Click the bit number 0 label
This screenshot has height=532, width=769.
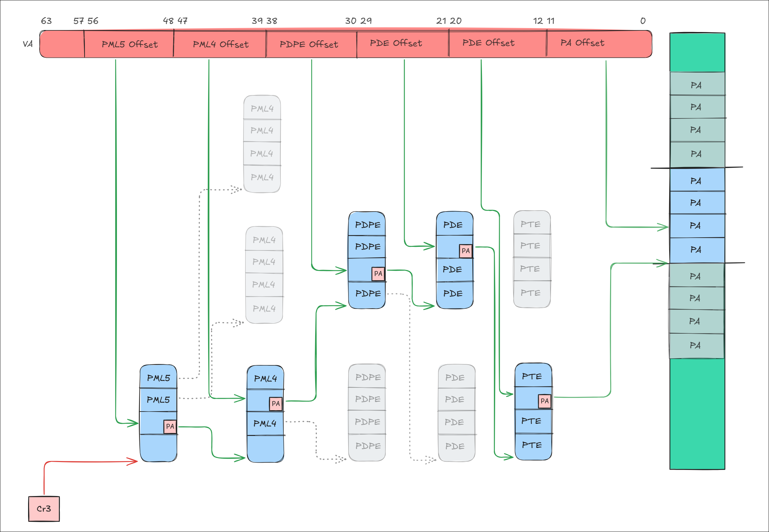pos(642,21)
